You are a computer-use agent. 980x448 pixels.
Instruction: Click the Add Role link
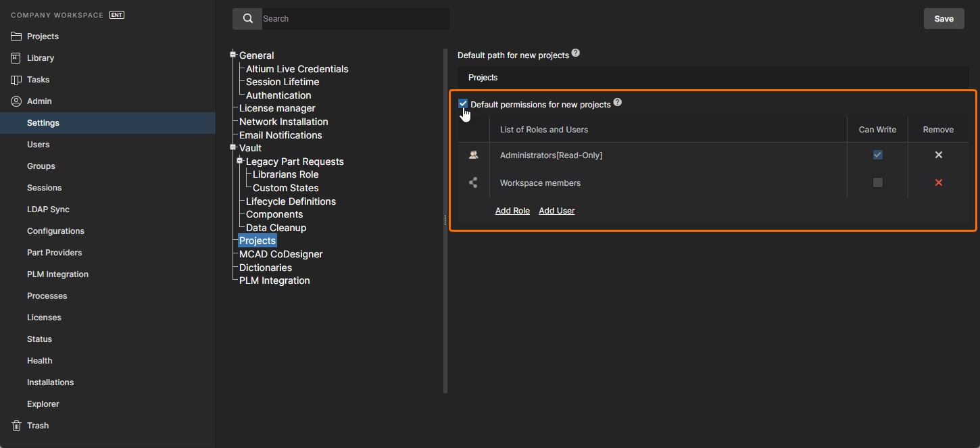512,211
